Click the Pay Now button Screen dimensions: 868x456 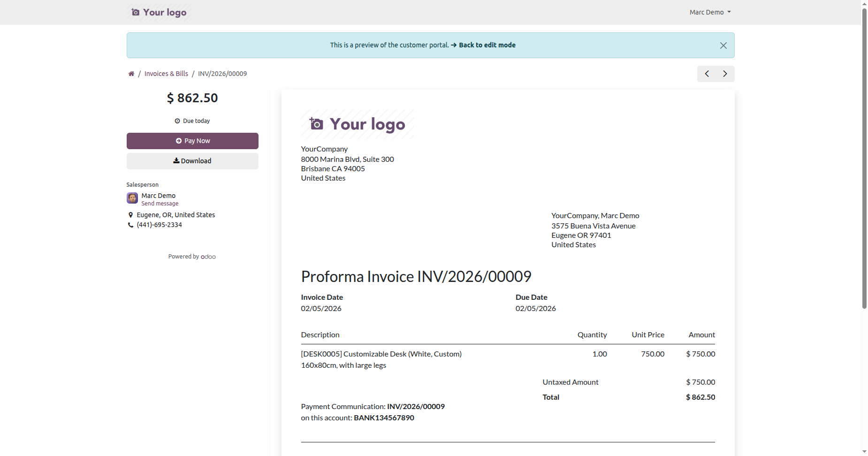pyautogui.click(x=192, y=141)
